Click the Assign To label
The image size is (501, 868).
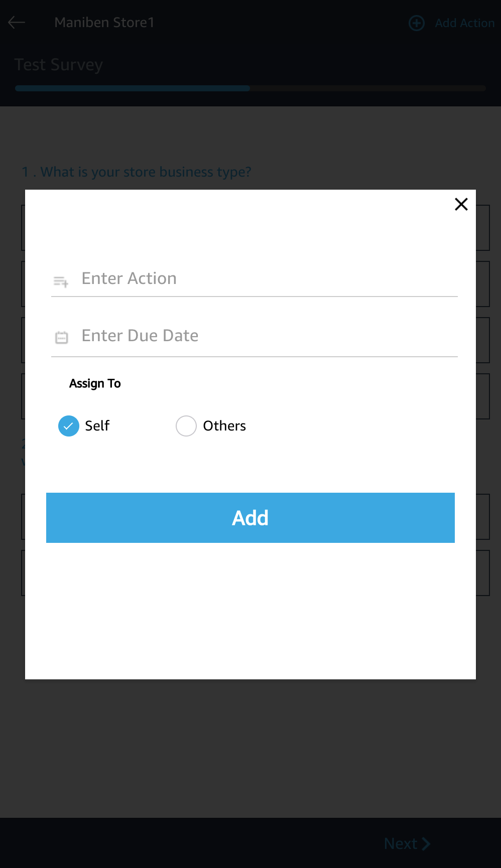coord(95,383)
